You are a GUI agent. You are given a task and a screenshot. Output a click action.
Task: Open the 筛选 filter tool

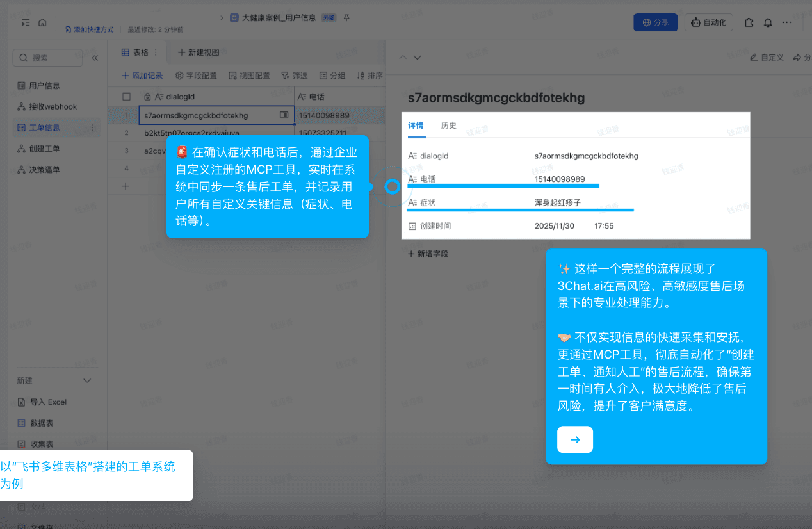pos(294,75)
